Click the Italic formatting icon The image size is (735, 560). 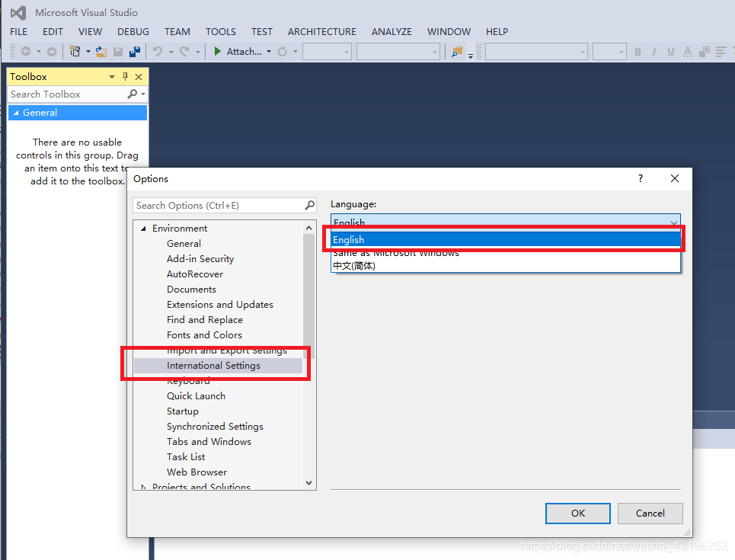pos(654,52)
